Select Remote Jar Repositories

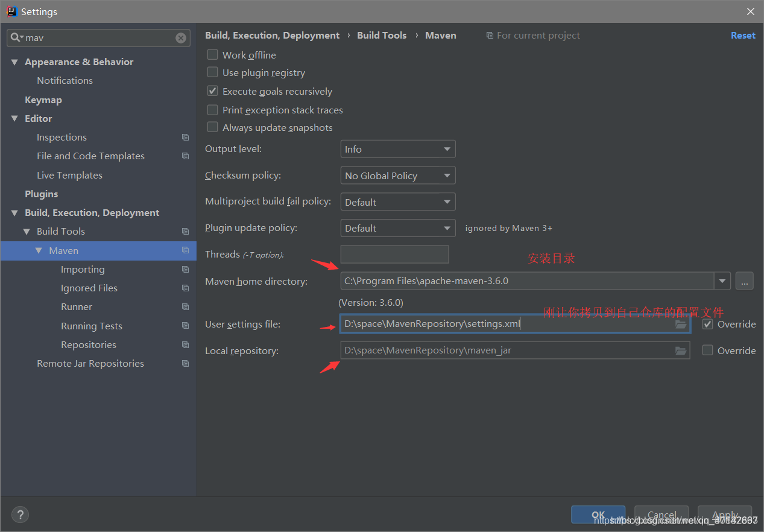point(90,364)
